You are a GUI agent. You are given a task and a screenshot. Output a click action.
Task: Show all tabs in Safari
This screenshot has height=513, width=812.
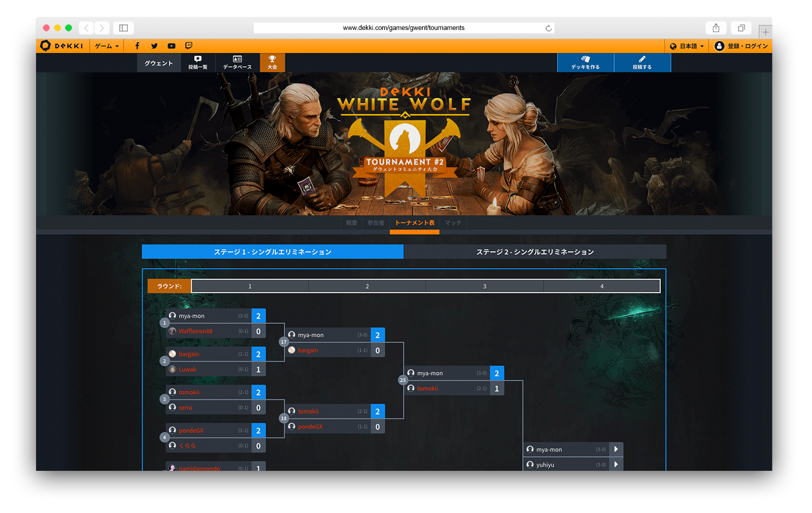pyautogui.click(x=741, y=28)
